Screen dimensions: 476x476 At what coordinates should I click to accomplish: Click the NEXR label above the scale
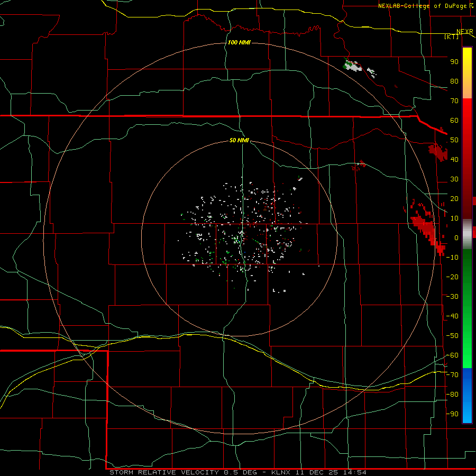tap(465, 32)
